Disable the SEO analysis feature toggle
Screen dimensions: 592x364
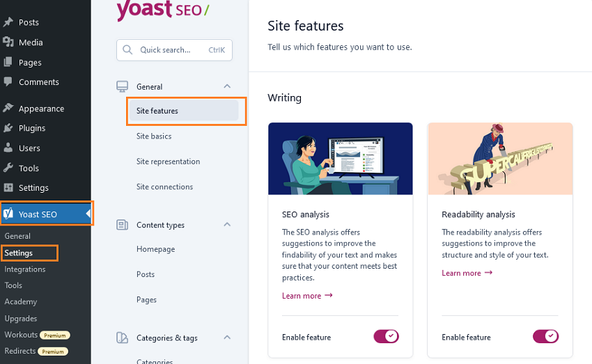[386, 336]
